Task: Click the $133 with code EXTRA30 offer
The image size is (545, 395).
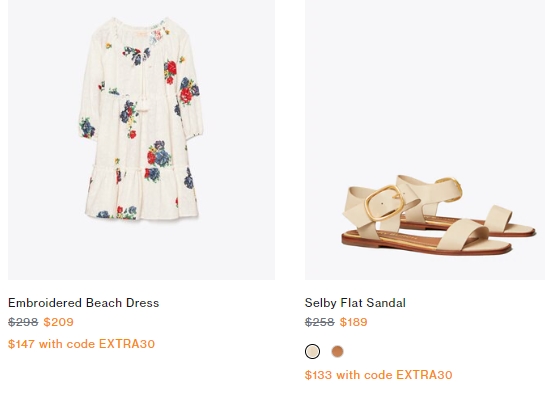Action: (379, 375)
